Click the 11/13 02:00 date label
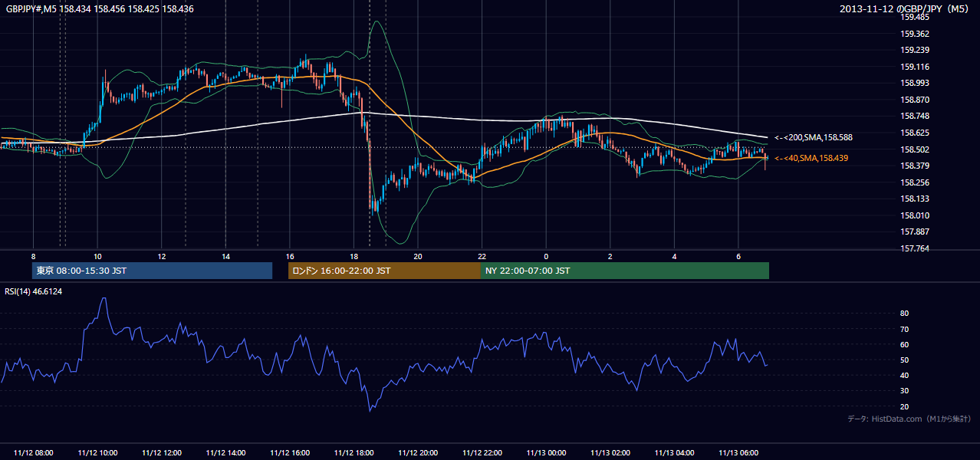This screenshot has height=460, width=980. click(x=610, y=453)
